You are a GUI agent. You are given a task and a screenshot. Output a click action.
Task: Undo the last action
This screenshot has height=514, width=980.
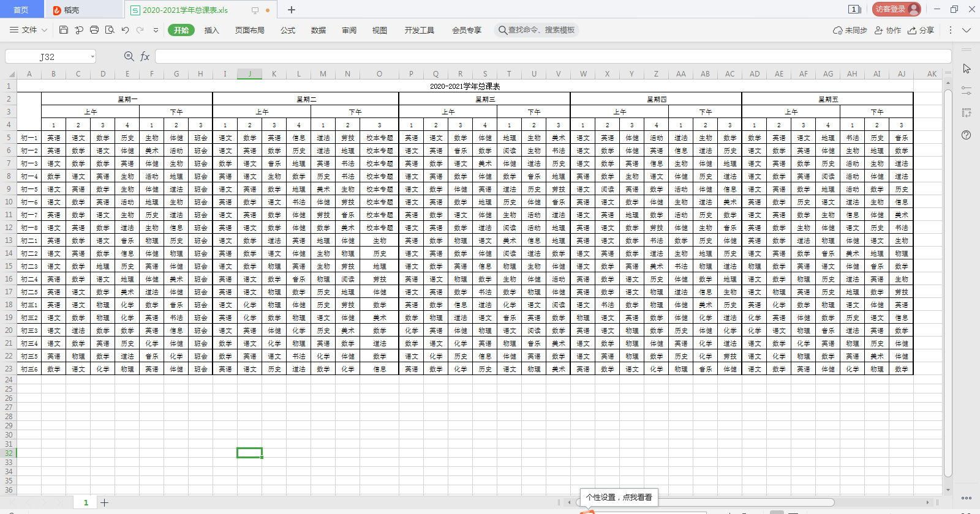[125, 30]
